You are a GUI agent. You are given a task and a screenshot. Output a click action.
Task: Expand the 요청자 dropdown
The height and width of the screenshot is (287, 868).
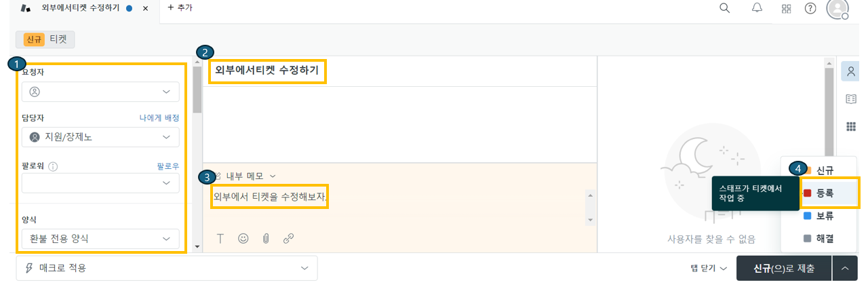tap(100, 92)
